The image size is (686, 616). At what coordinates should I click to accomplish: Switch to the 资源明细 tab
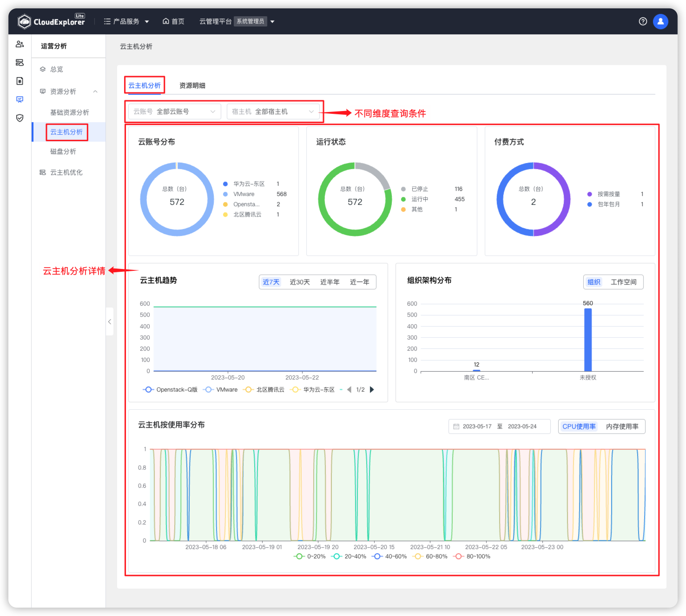click(192, 85)
